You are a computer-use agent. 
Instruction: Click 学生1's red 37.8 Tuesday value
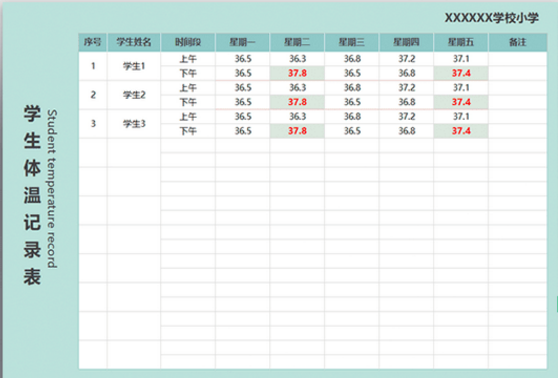pyautogui.click(x=297, y=73)
